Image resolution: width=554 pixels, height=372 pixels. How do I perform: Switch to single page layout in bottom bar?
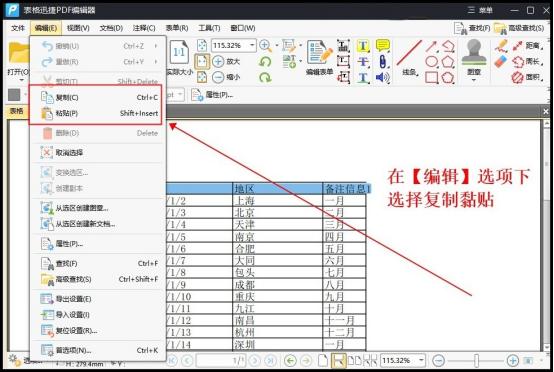(x=323, y=360)
